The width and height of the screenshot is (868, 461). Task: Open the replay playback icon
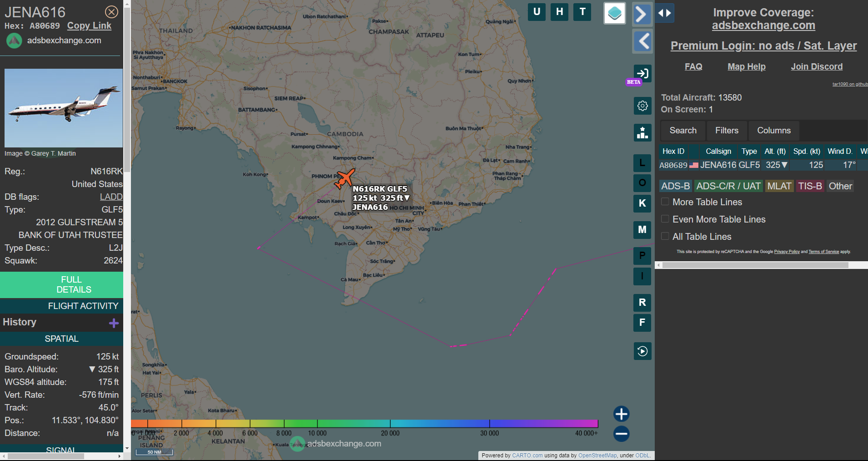pyautogui.click(x=642, y=351)
